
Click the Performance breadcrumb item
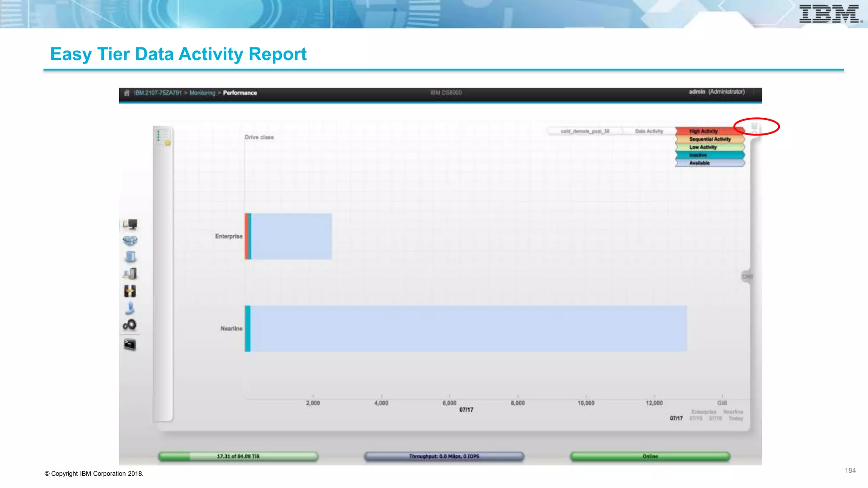point(240,93)
